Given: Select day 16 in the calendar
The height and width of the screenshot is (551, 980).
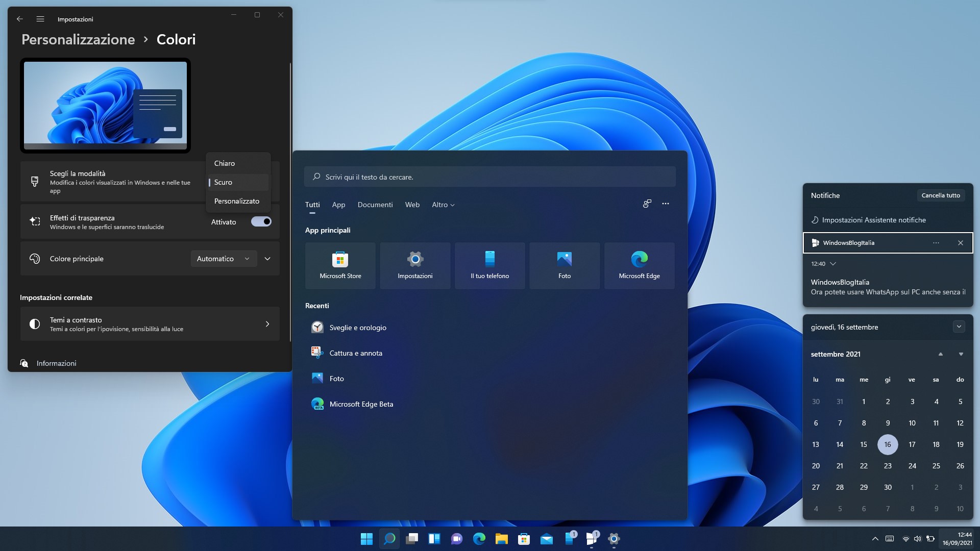Looking at the screenshot, I should (x=888, y=444).
